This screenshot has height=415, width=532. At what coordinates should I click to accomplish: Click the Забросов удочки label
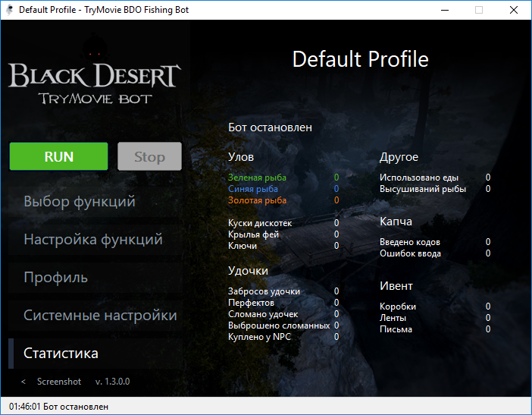(264, 291)
